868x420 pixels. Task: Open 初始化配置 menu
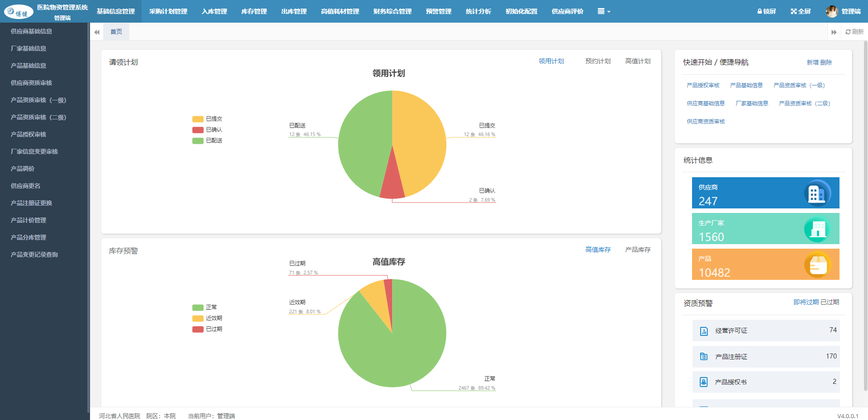click(522, 11)
